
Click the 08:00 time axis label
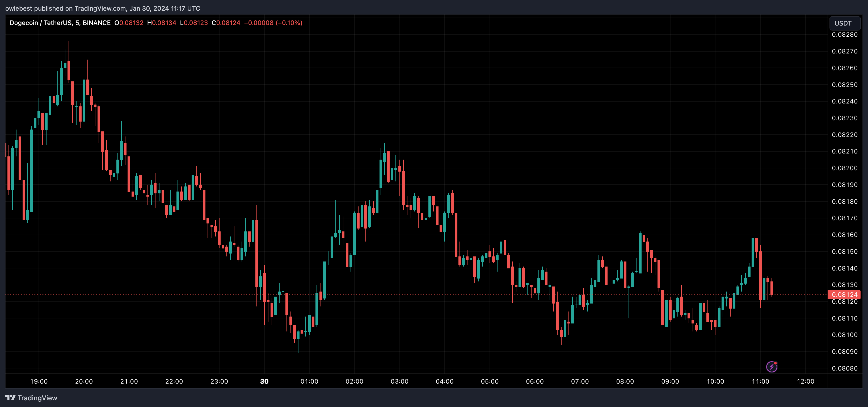tap(625, 381)
